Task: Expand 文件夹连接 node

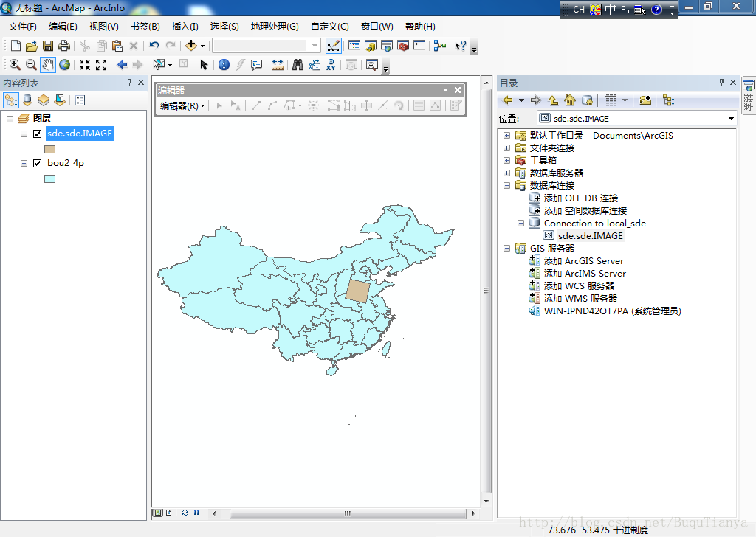Action: pyautogui.click(x=506, y=148)
